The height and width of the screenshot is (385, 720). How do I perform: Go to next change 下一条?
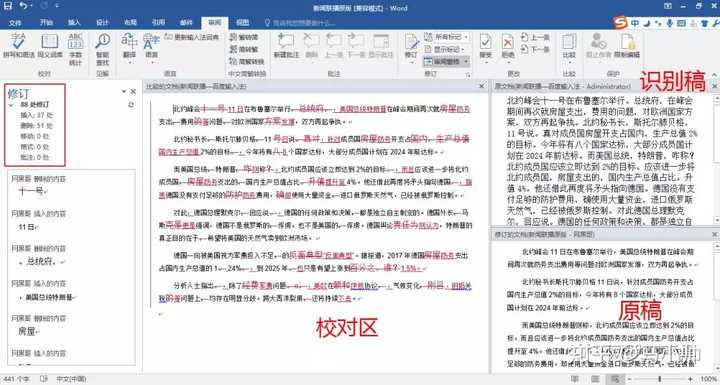tap(535, 49)
